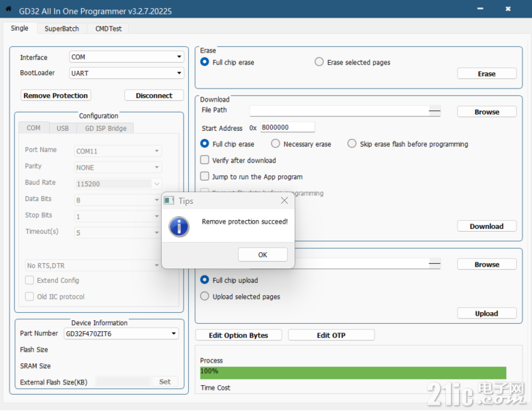The image size is (532, 411).
Task: Click Set for External Flash Size
Action: [165, 382]
